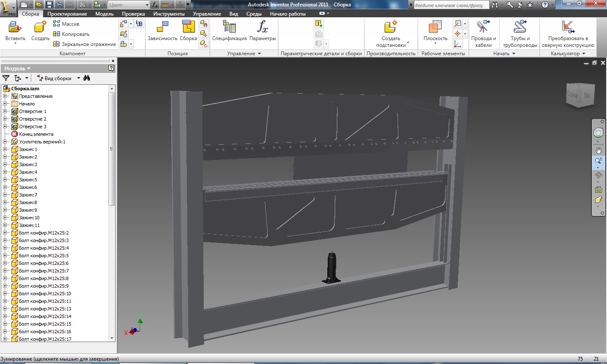Click the filter funnel icon in Модель panel
Screen dimensions: 607x364
click(6, 78)
